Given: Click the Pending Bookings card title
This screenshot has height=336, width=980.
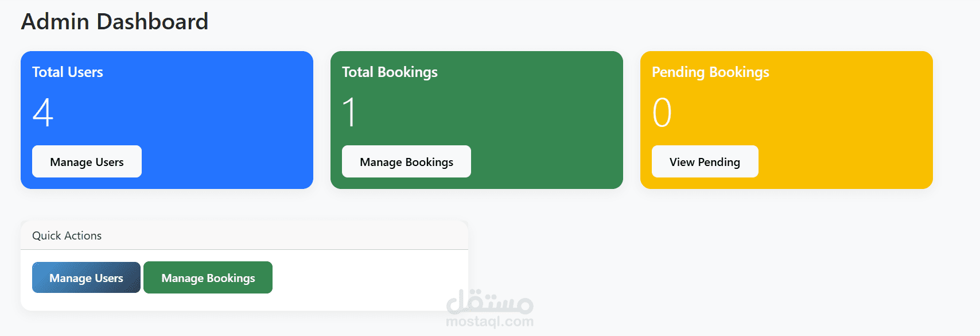Looking at the screenshot, I should click(x=710, y=72).
